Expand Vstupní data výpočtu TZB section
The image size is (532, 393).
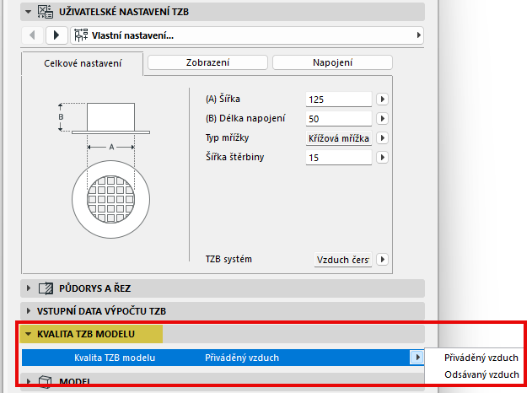point(29,311)
